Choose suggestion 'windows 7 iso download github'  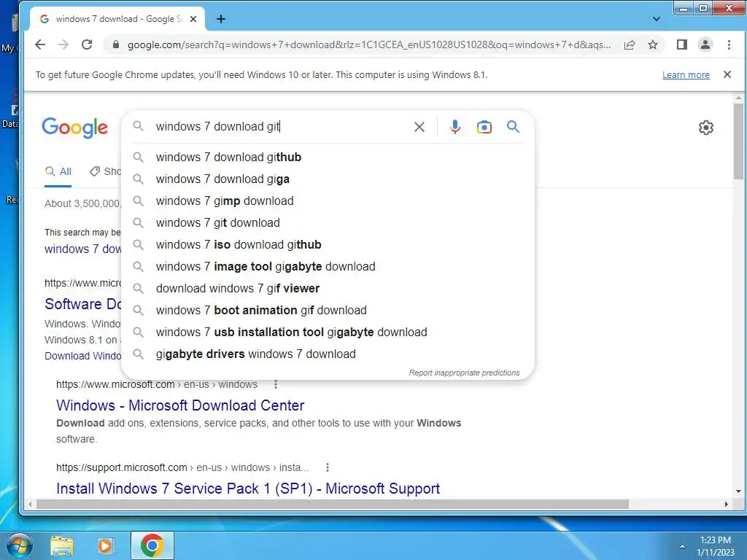pos(328,245)
